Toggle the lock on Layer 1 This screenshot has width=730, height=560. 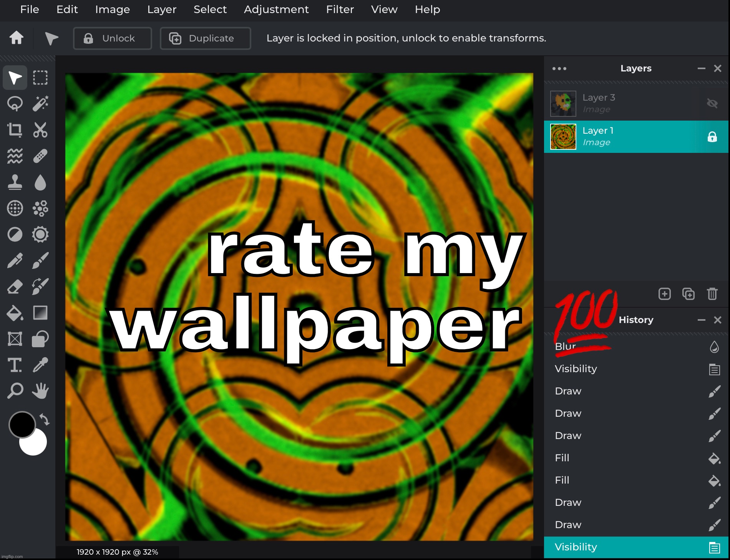click(x=712, y=137)
